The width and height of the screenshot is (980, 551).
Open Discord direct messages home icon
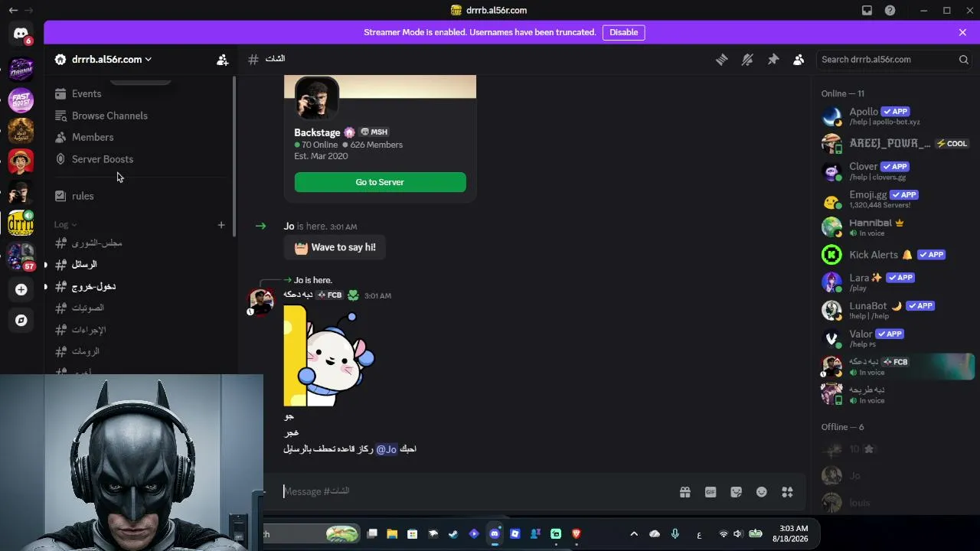21,34
